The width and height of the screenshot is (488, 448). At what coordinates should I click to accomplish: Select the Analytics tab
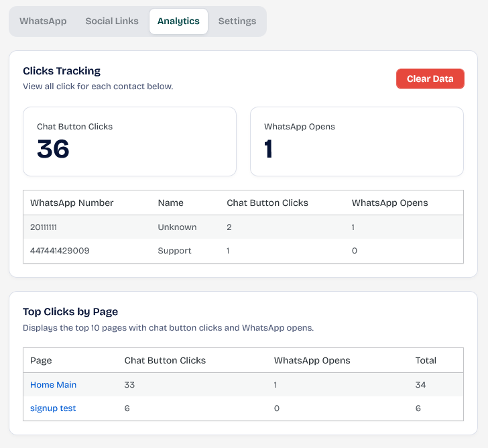point(178,21)
